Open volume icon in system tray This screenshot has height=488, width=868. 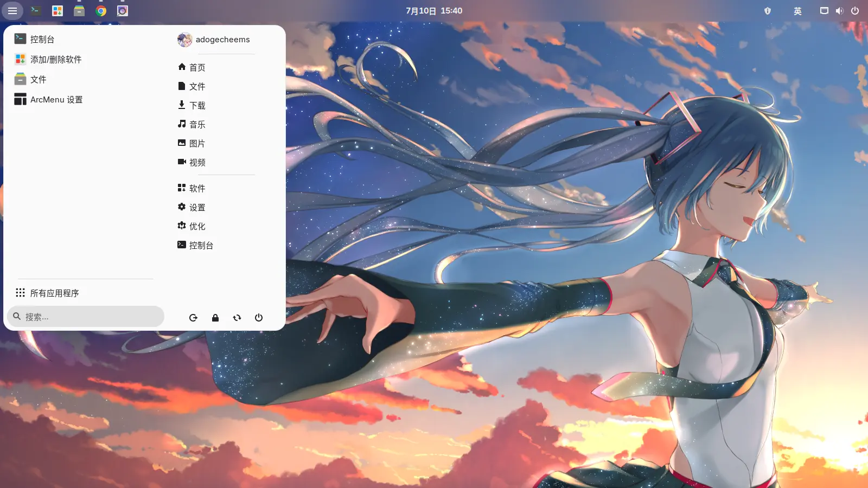pos(840,11)
